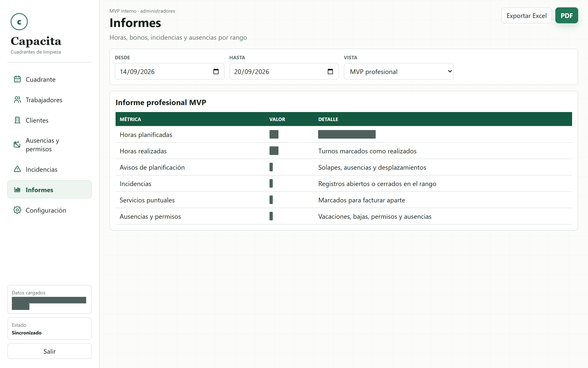
Task: Open the Cuadrante calendar icon
Action: 17,79
